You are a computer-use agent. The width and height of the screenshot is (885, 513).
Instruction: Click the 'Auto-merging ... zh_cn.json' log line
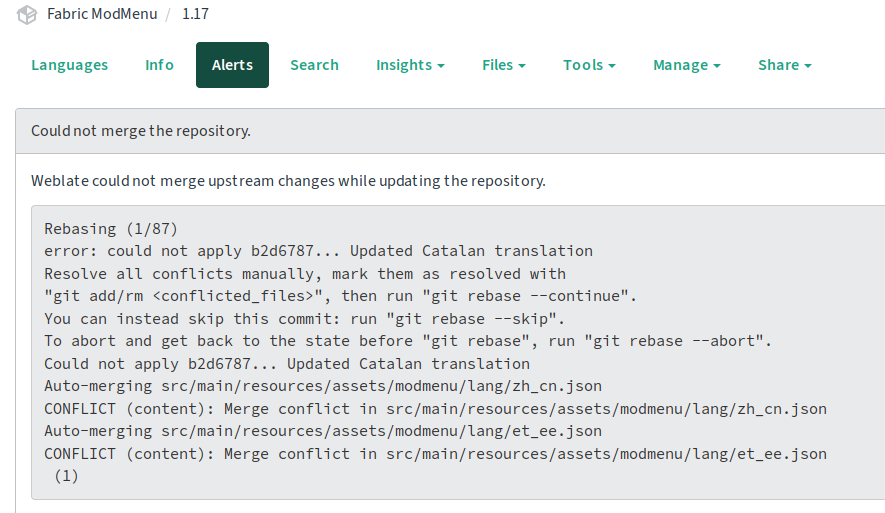(323, 386)
